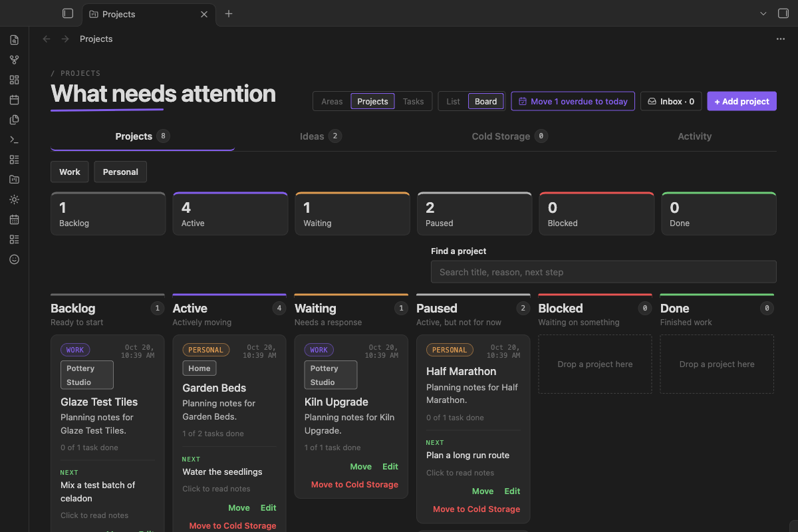
Task: Navigate forward with right arrow
Action: pyautogui.click(x=65, y=39)
